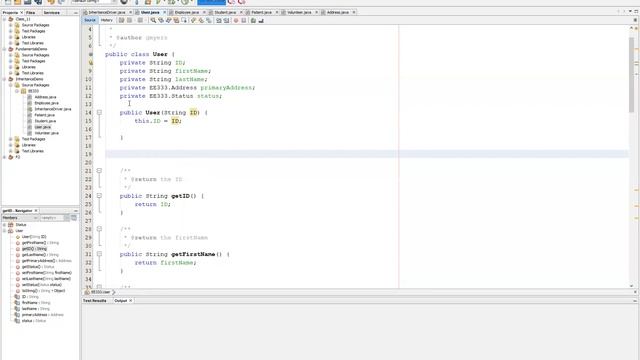Viewport: 640px width, 360px height.
Task: Click the Comment icon in editor toolbar
Action: click(x=253, y=20)
